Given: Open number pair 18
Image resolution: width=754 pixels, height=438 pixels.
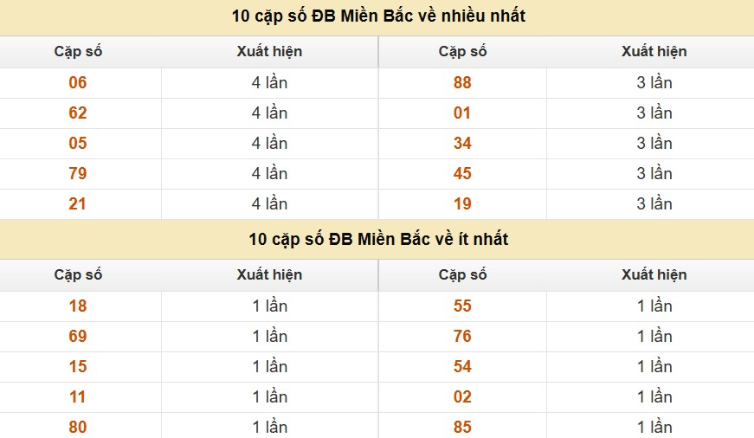Looking at the screenshot, I should tap(78, 306).
